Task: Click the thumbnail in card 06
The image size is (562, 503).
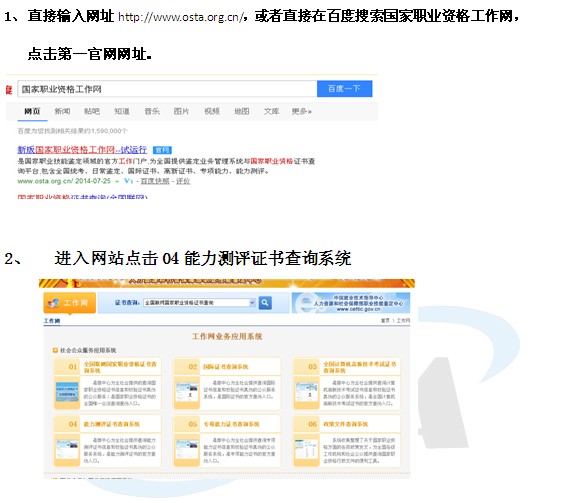Action: click(306, 449)
